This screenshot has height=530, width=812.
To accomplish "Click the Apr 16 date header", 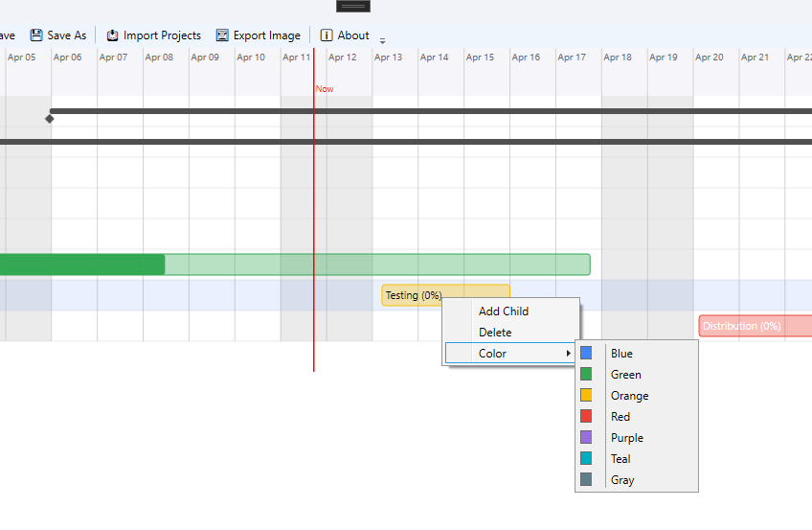I will click(526, 57).
